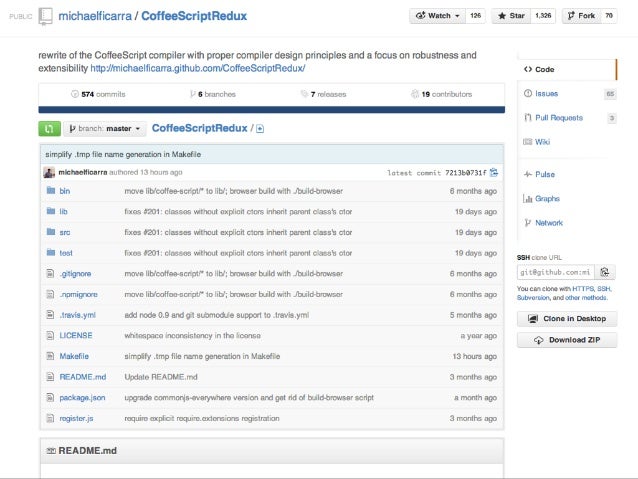Copy the latest commit SHA with the clipboard icon

494,173
